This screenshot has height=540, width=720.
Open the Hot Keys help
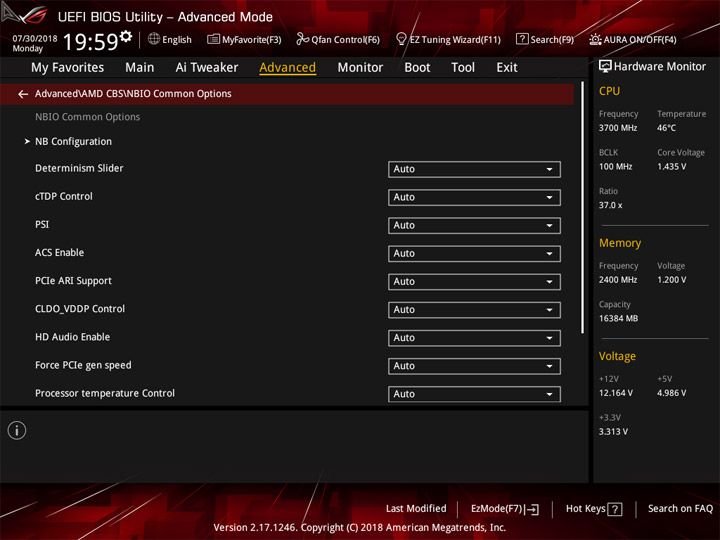[x=594, y=509]
